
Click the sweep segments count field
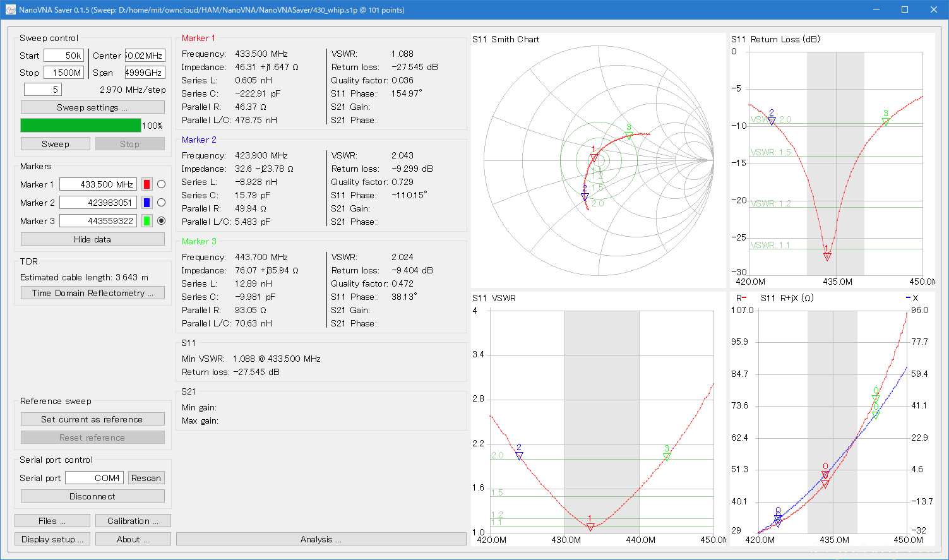43,90
